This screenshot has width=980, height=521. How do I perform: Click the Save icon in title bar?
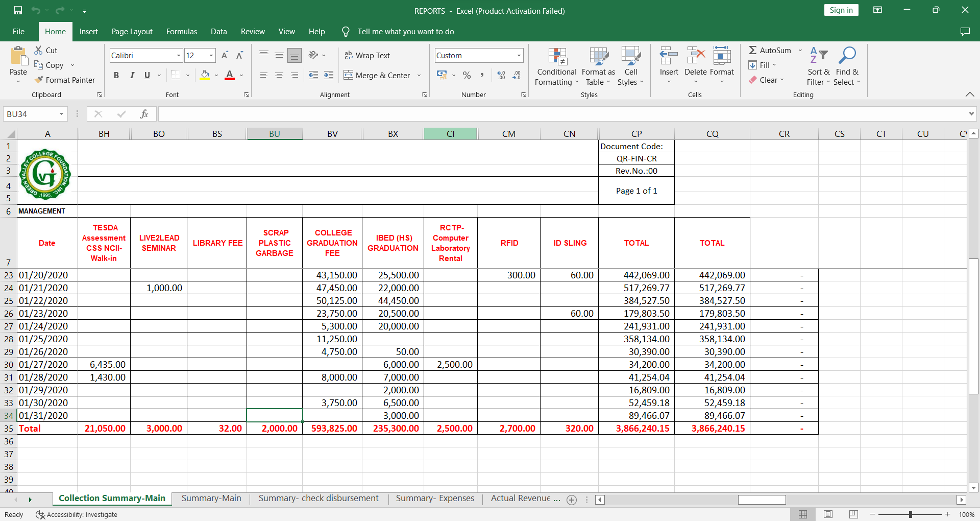[18, 10]
